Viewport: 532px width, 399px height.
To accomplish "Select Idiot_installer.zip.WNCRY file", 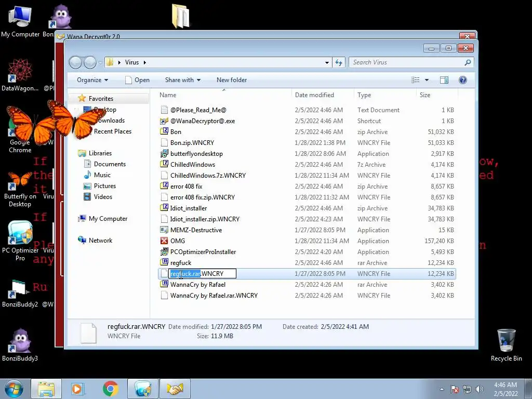I will tap(205, 219).
